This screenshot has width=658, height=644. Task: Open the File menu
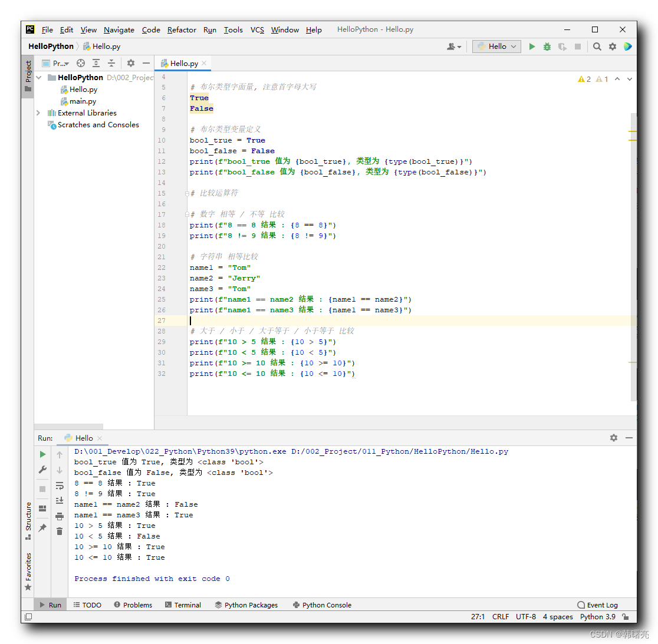pyautogui.click(x=47, y=30)
